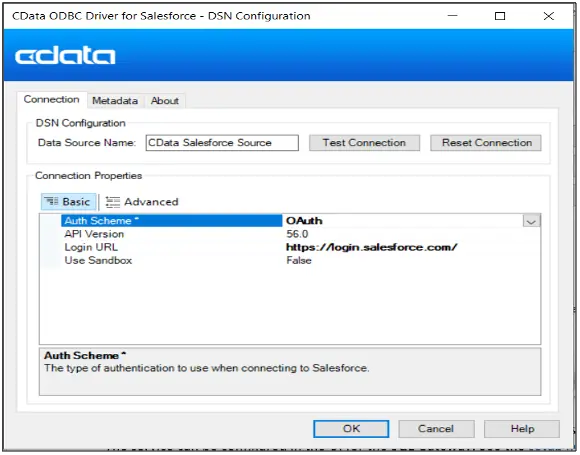Select the Login URL property

91,247
